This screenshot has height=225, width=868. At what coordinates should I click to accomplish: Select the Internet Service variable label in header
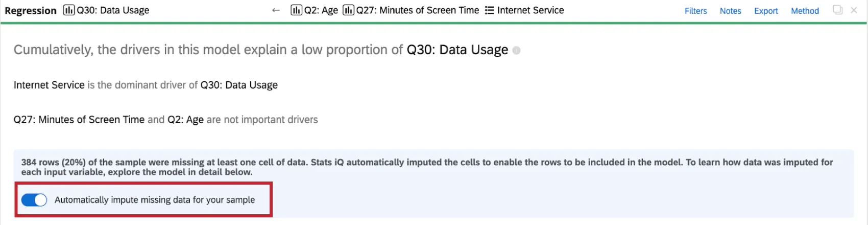coord(531,10)
